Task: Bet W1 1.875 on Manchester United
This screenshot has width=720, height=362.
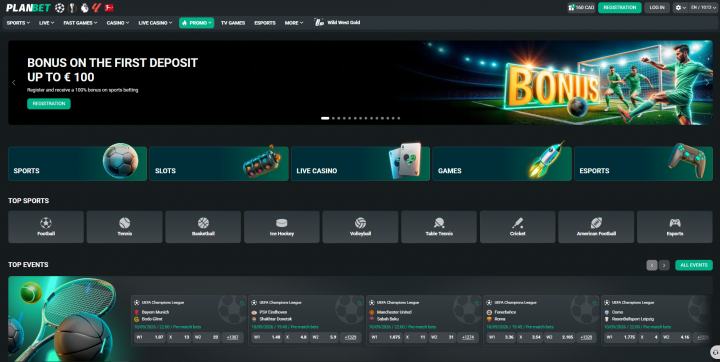Action: click(385, 337)
